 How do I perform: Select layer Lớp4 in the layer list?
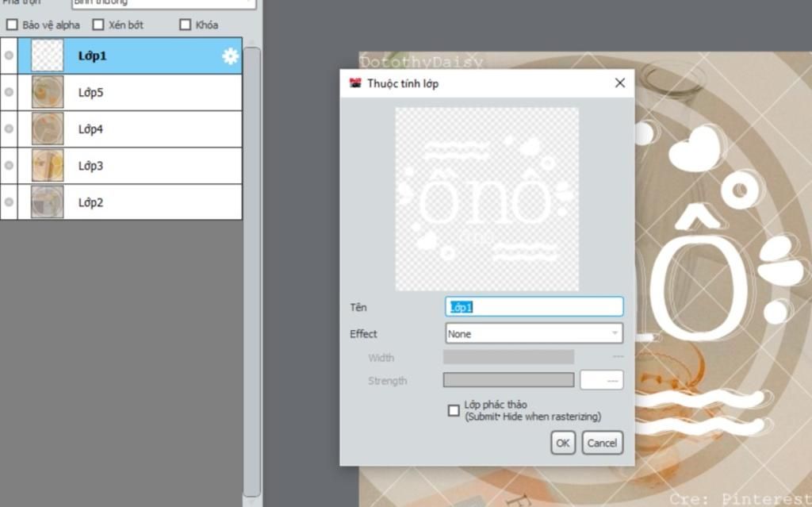(130, 129)
